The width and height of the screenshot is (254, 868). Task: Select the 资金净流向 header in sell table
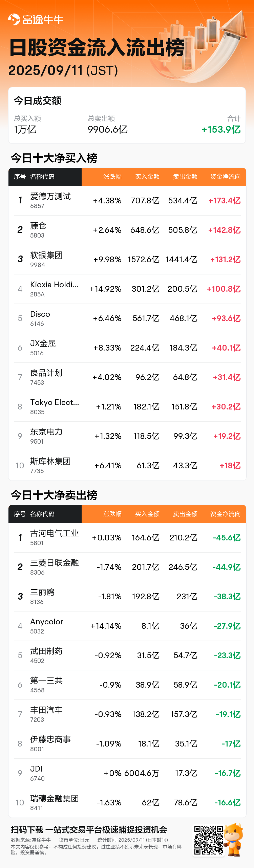(226, 514)
